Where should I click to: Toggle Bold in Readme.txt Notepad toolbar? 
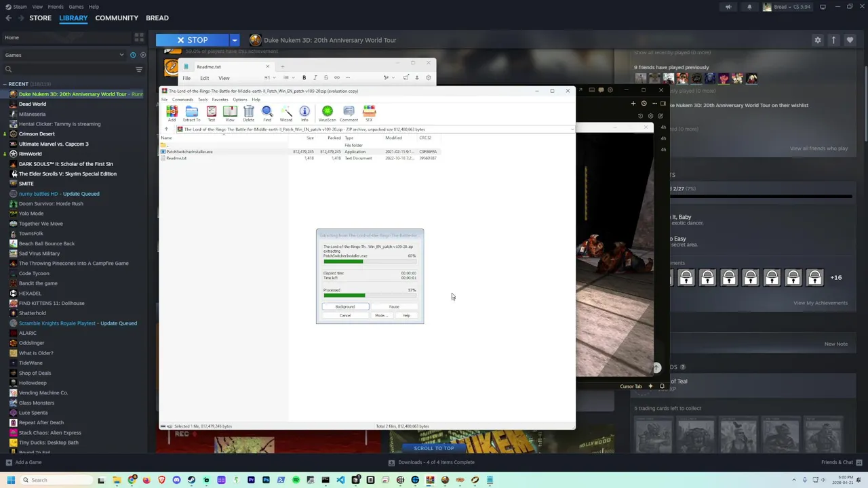coord(304,78)
